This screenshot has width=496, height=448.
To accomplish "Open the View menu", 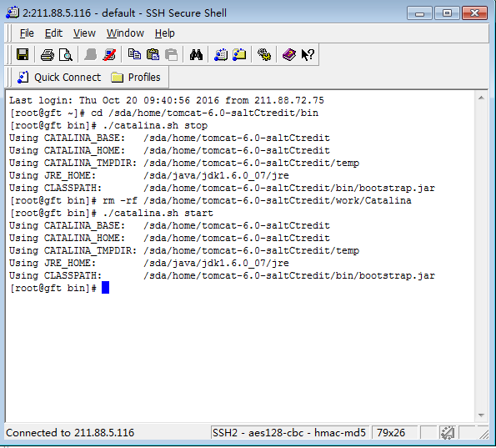I will pos(84,33).
